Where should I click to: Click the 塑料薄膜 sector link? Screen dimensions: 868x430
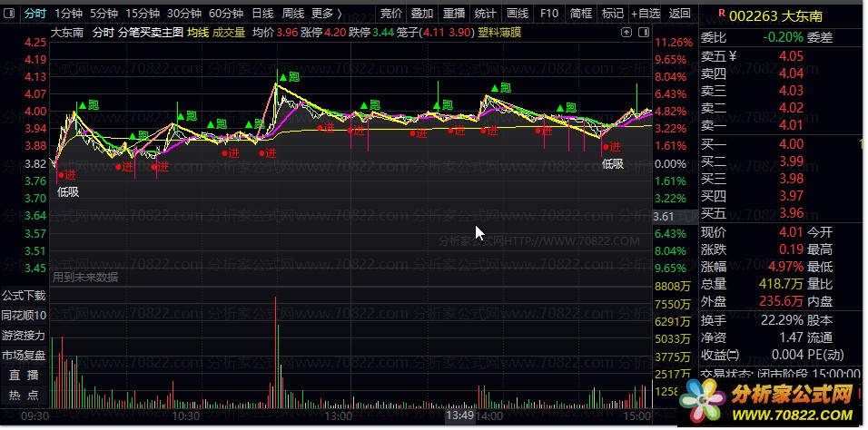pos(498,33)
